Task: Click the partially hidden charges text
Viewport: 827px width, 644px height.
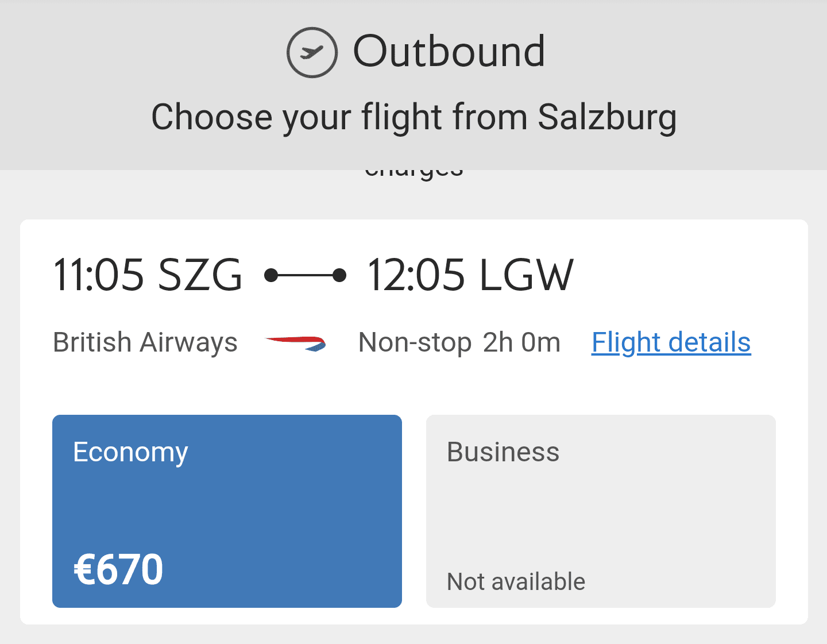Action: point(413,172)
